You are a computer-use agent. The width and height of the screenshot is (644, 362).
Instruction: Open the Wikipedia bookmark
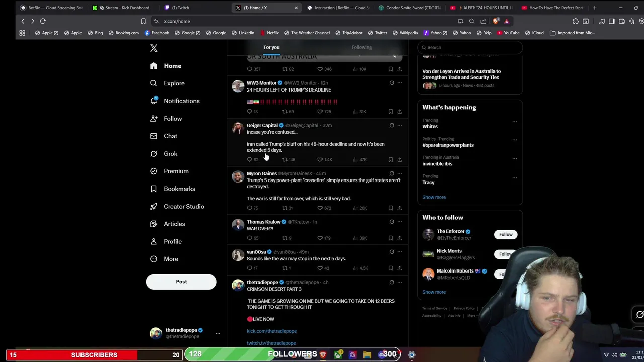tap(405, 33)
